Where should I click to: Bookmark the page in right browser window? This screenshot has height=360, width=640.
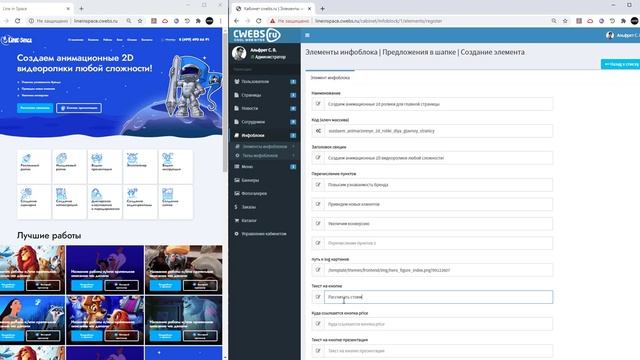pyautogui.click(x=565, y=21)
